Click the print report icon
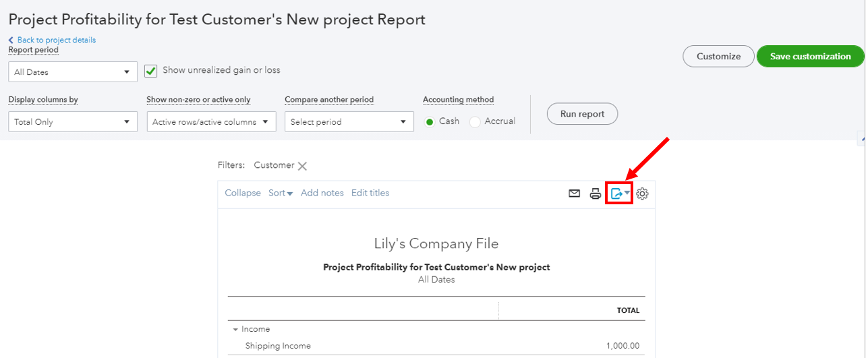 coord(595,193)
